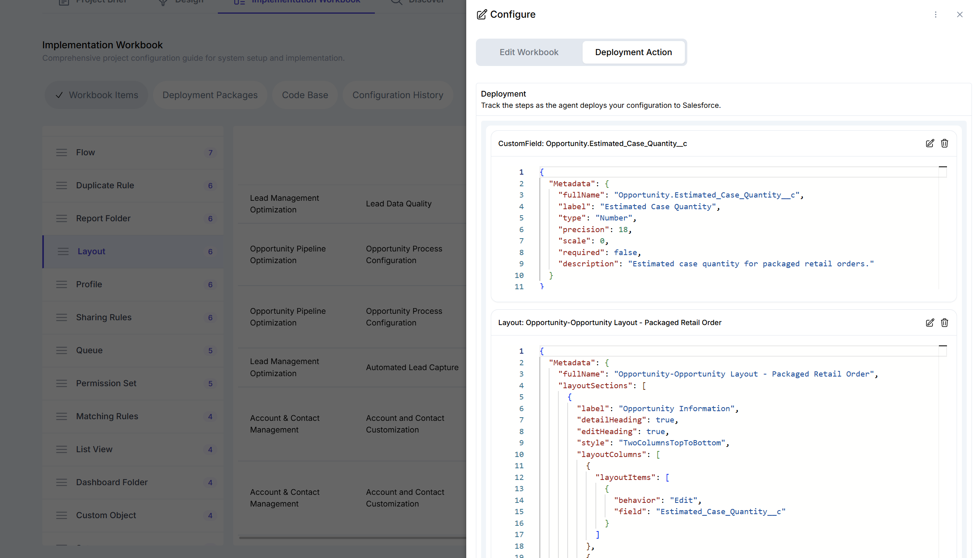
Task: Select the List View workbook item
Action: click(x=133, y=449)
